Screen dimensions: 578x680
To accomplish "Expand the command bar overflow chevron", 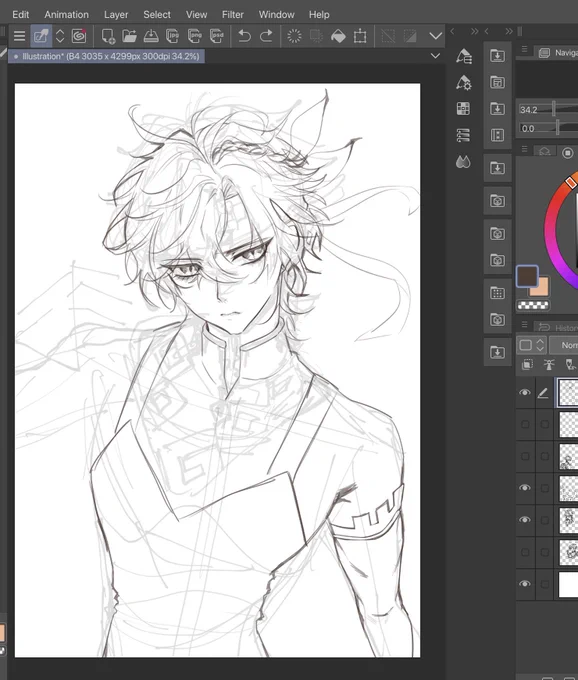I will (435, 36).
